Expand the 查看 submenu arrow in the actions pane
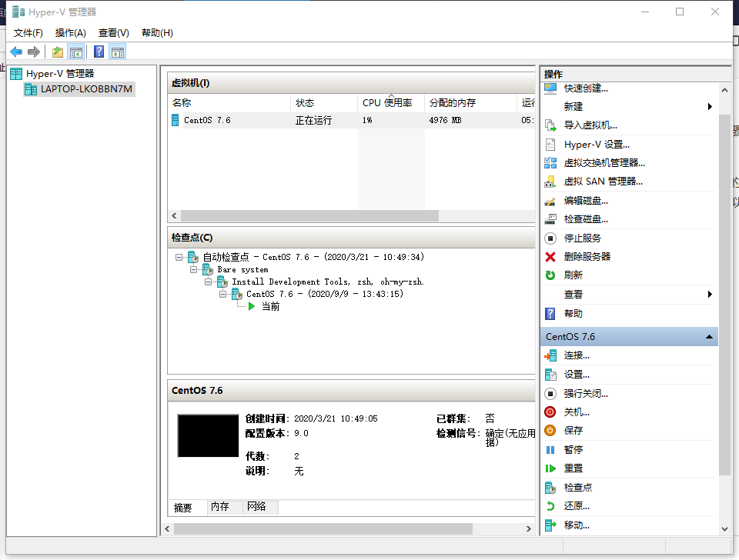This screenshot has height=560, width=739. pyautogui.click(x=710, y=295)
